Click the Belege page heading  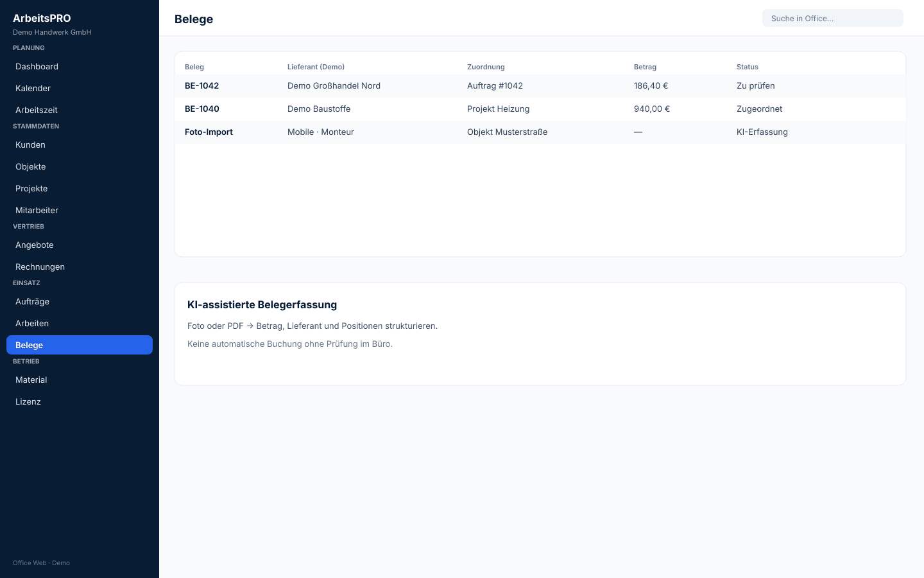[x=194, y=19]
